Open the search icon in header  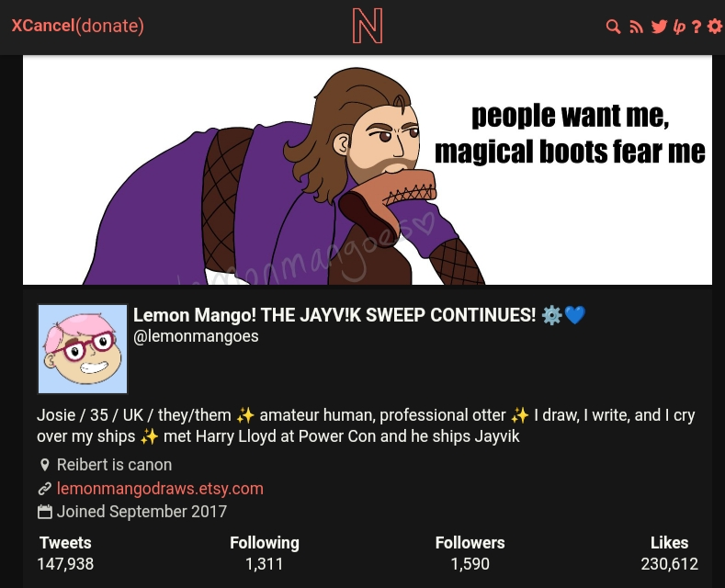(613, 27)
